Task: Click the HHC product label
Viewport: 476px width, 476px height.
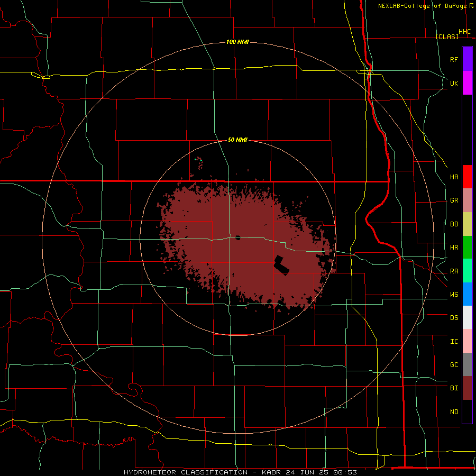Action: pyautogui.click(x=464, y=32)
